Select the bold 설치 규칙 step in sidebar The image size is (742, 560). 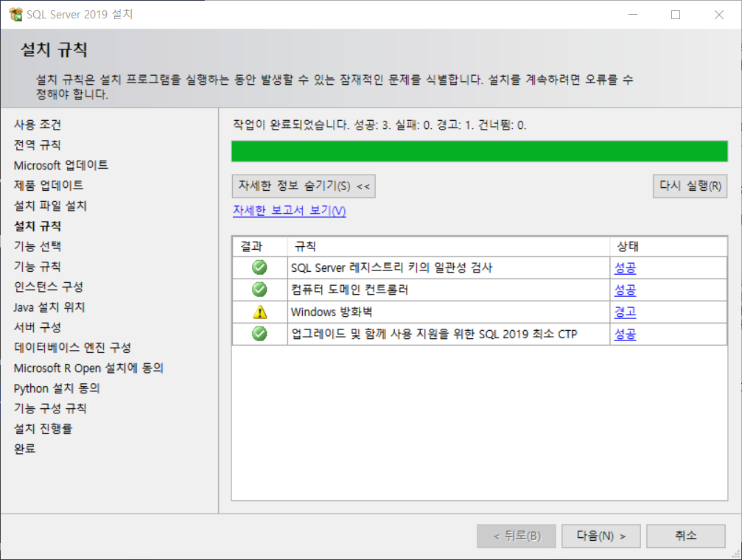[x=38, y=226]
